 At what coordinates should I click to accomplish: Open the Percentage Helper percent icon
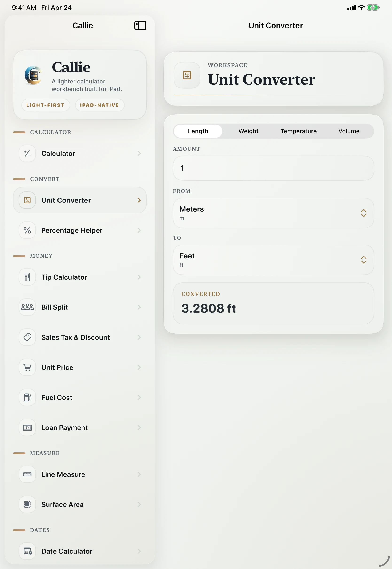click(x=27, y=230)
